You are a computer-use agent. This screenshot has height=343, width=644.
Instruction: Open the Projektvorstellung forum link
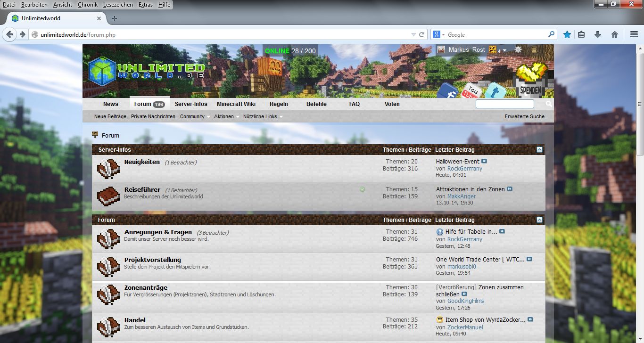tap(152, 260)
